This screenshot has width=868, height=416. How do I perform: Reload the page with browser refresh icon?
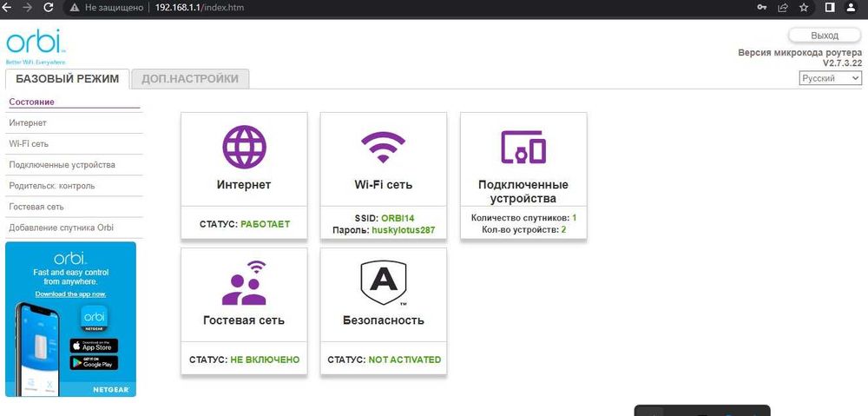point(48,8)
